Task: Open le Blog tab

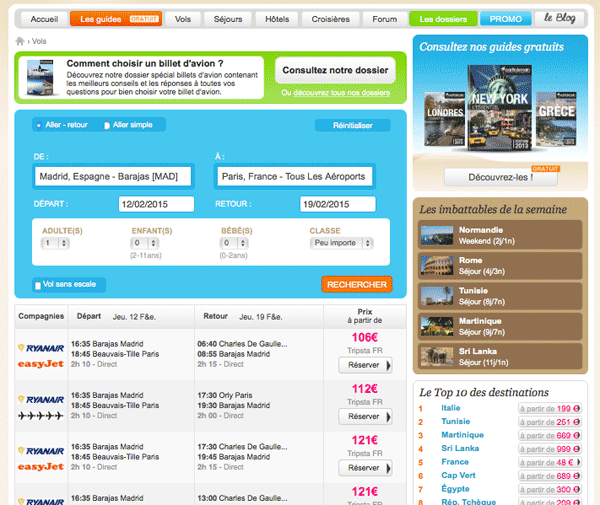Action: tap(559, 18)
